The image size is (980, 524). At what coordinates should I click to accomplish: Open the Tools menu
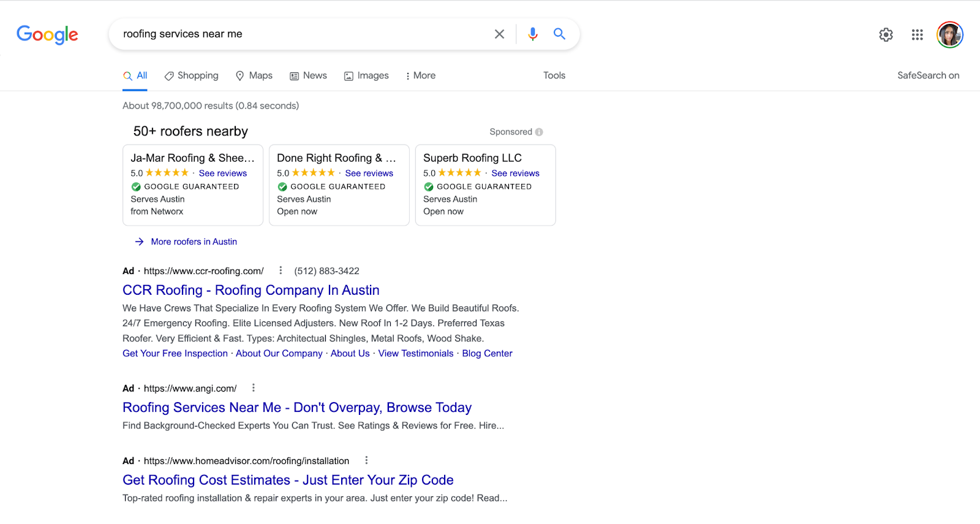point(554,75)
